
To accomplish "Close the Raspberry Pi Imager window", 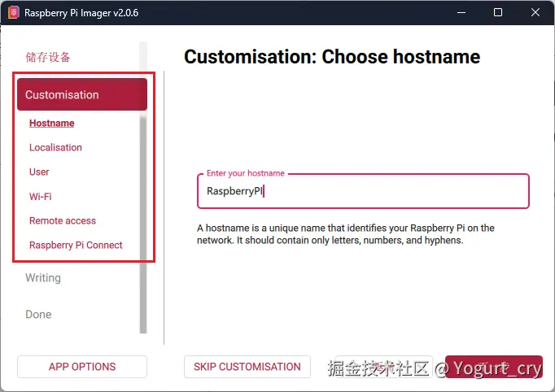I will [x=535, y=13].
